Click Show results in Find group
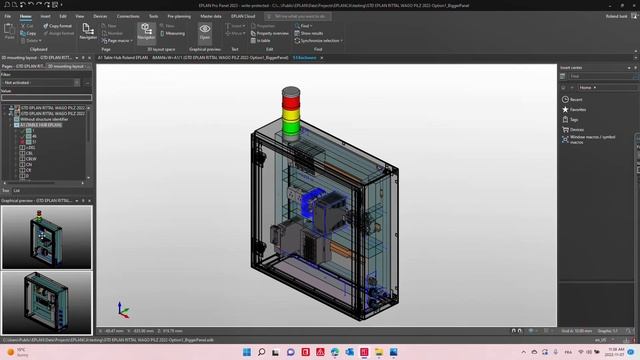640x360 pixels. click(309, 33)
